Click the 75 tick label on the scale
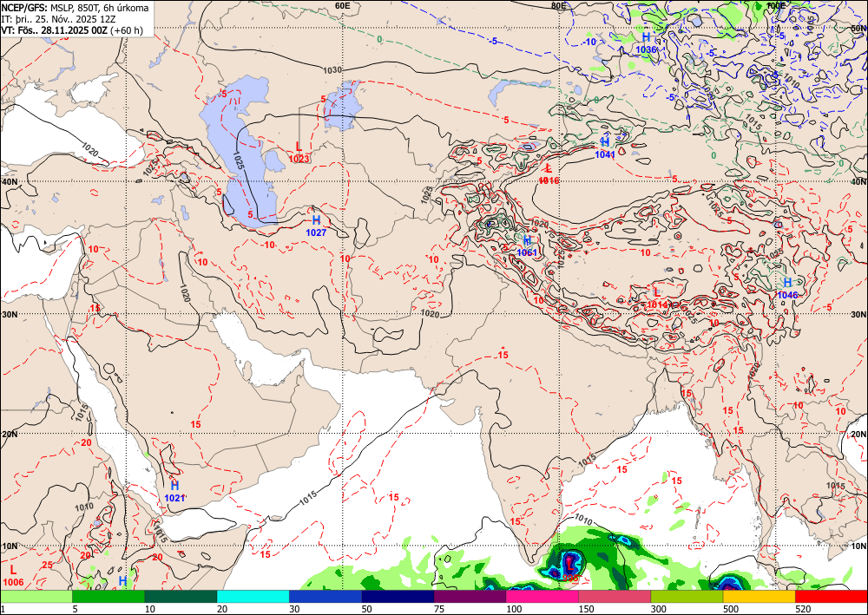Image resolution: width=868 pixels, height=615 pixels. (x=441, y=609)
